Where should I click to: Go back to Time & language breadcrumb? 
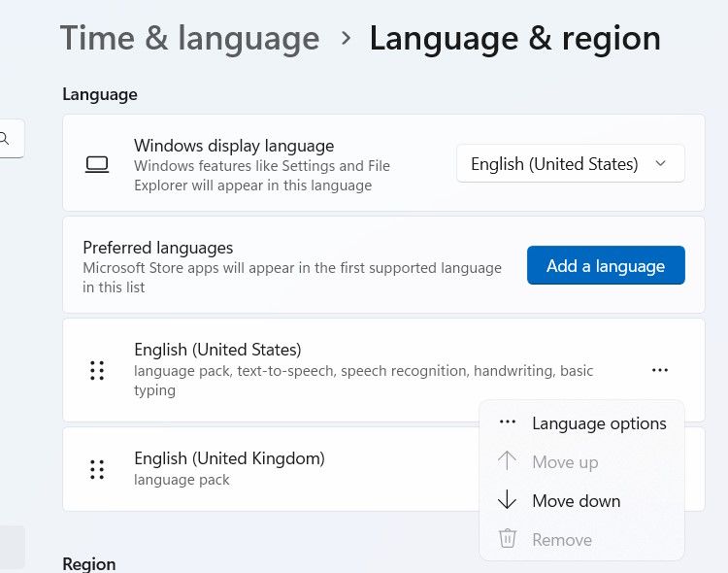(x=189, y=39)
